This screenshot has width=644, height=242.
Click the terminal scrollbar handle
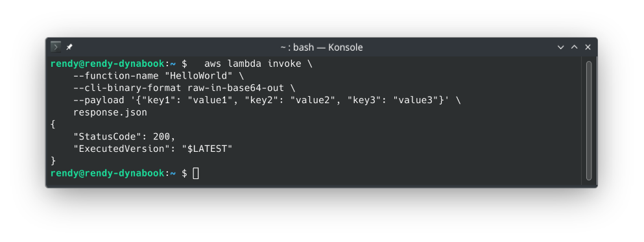(x=589, y=121)
